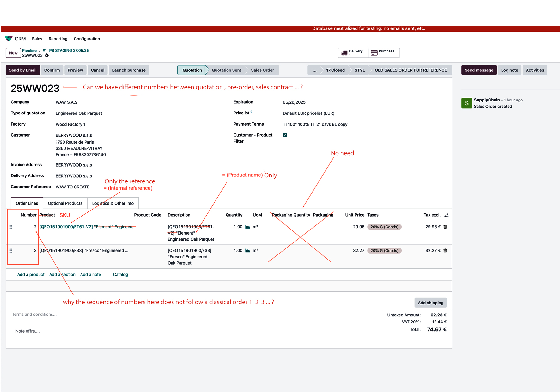This screenshot has width=560, height=392.
Task: Select the Quotation Sent status stage
Action: (x=226, y=70)
